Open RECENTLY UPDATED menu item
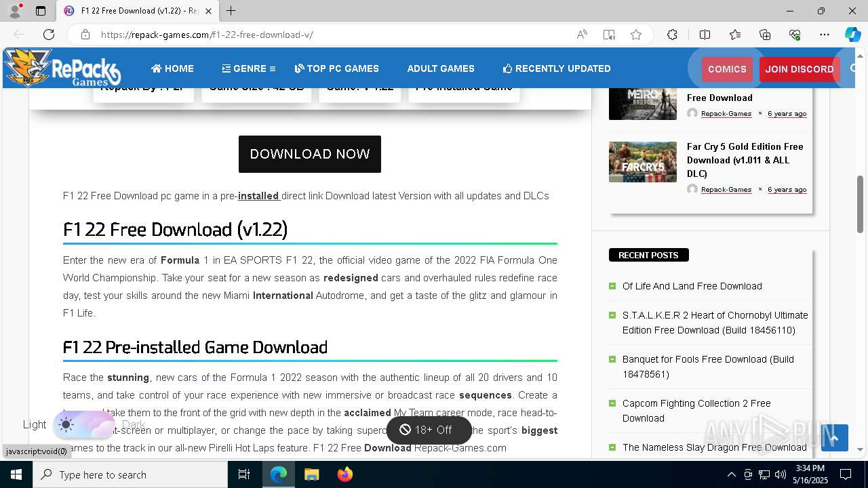868x488 pixels. point(557,68)
